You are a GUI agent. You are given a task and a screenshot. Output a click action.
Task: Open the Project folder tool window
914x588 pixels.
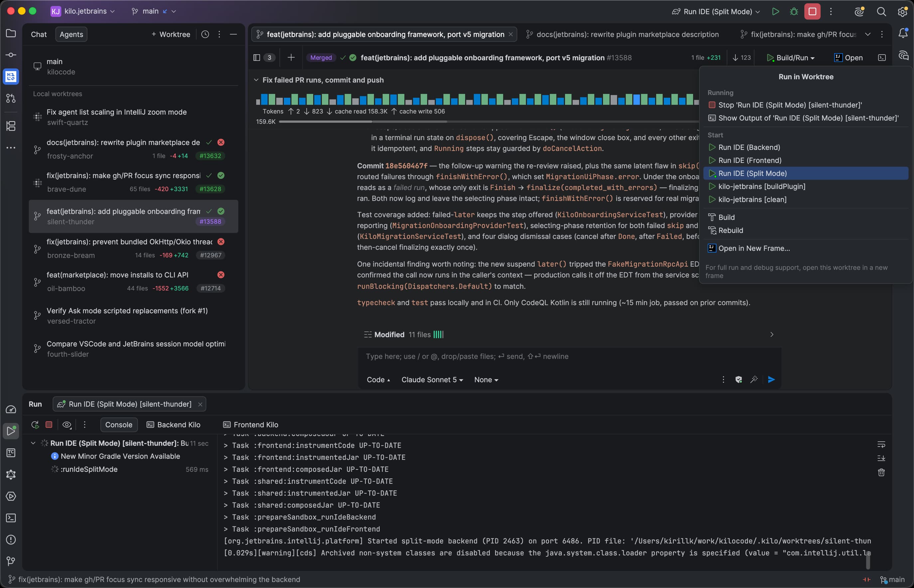tap(11, 33)
